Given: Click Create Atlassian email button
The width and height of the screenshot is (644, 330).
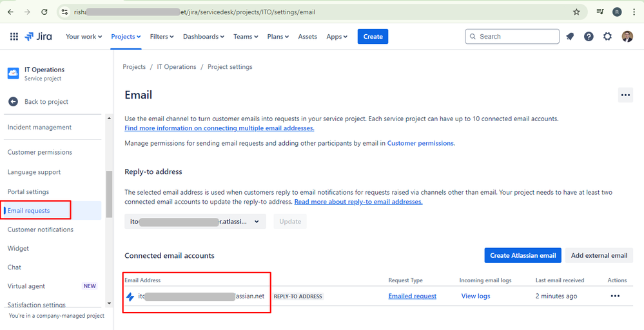Looking at the screenshot, I should (523, 255).
